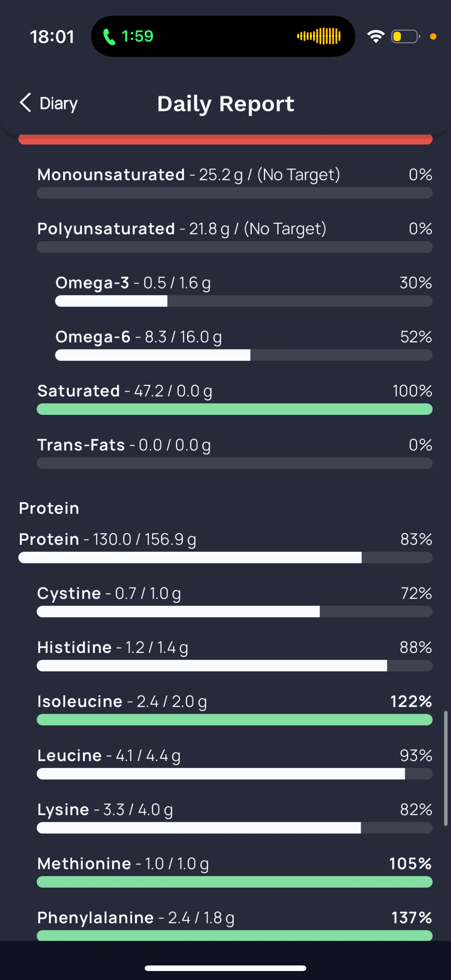451x980 pixels.
Task: Tap the 1:59 call duration timer
Action: pyautogui.click(x=137, y=37)
